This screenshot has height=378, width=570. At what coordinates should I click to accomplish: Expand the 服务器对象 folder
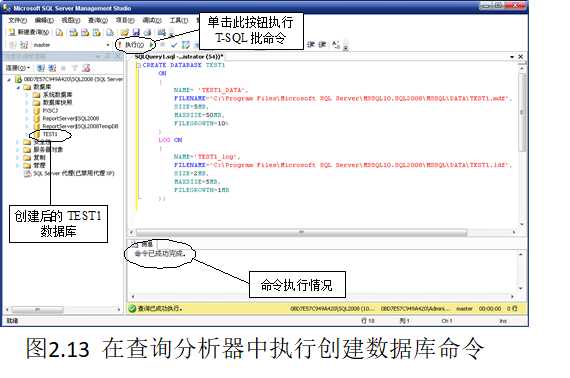click(x=17, y=149)
